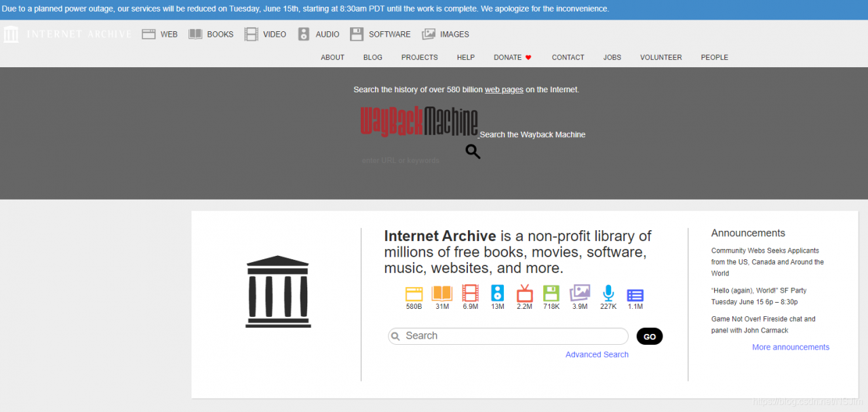
Task: Open the 580B web pages collection icon
Action: [414, 293]
